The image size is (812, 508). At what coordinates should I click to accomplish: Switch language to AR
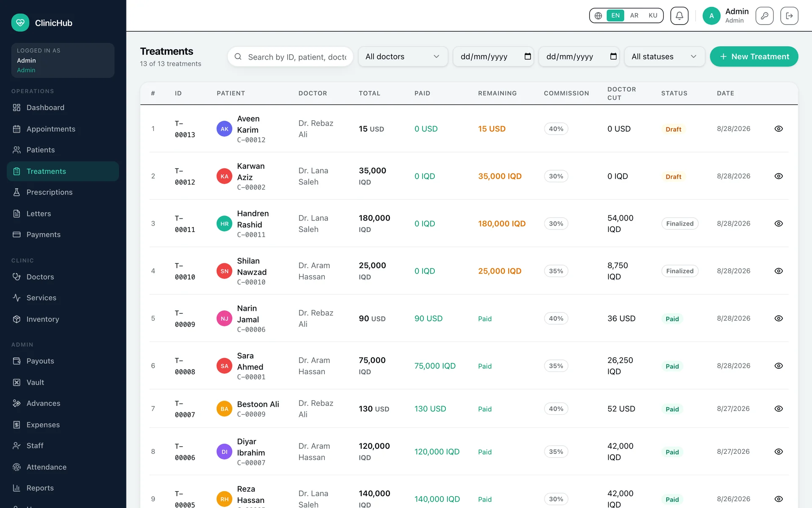coord(634,16)
